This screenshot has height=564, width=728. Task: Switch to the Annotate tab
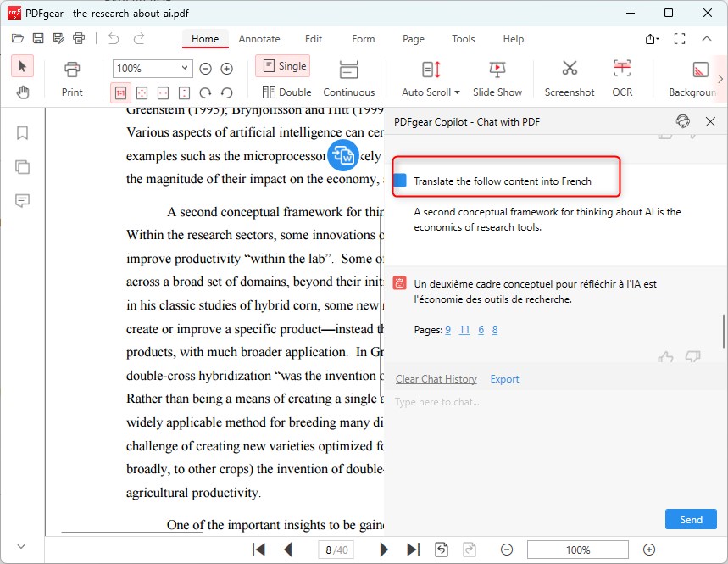point(259,39)
